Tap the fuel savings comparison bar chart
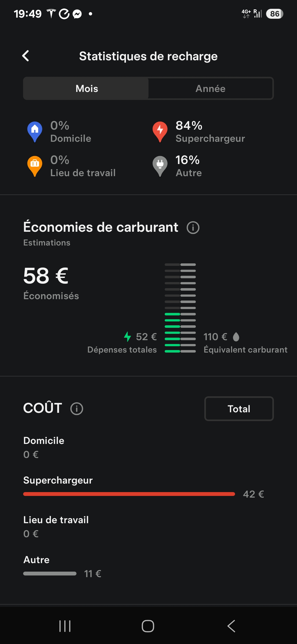 tap(180, 308)
